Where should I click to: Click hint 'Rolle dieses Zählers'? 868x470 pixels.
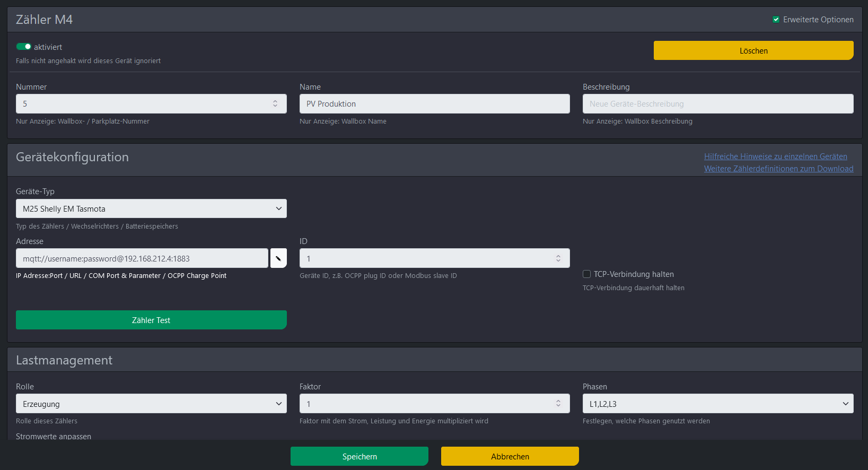tap(47, 421)
